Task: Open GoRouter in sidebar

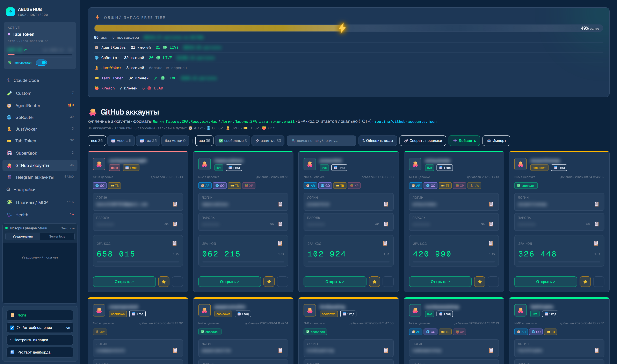Action: (x=40, y=117)
